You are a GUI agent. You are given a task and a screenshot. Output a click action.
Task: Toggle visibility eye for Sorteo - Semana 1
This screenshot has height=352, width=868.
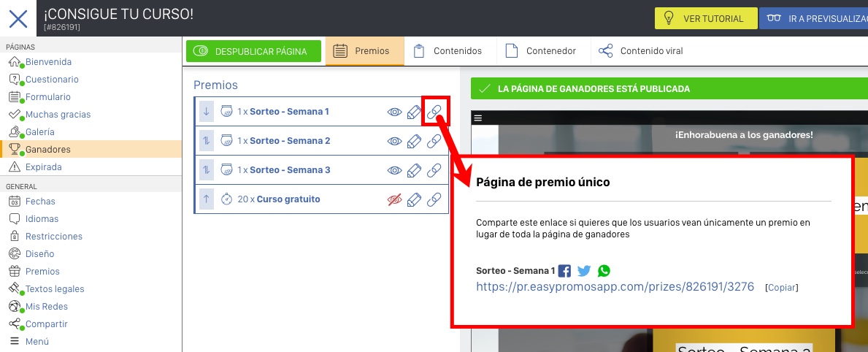(x=394, y=112)
